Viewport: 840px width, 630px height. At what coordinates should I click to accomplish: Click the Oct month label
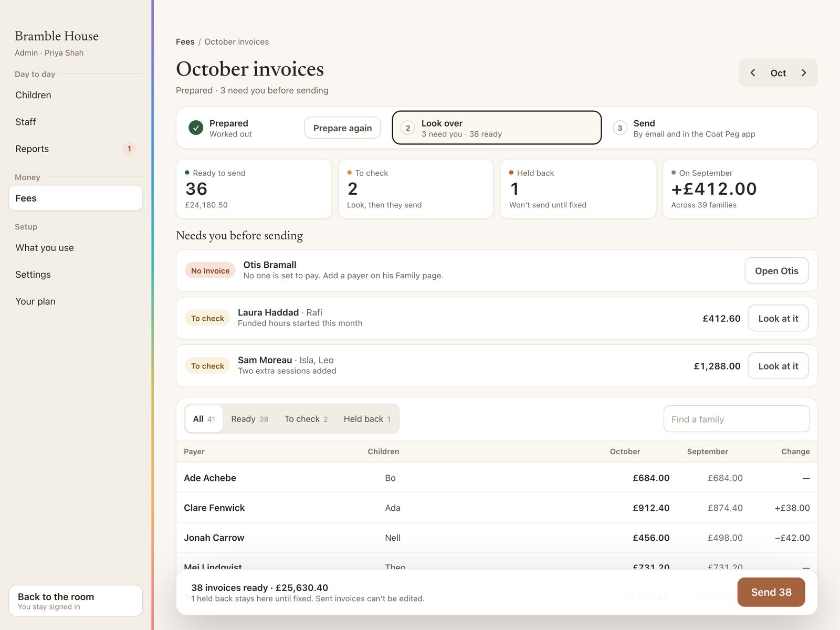pyautogui.click(x=778, y=73)
